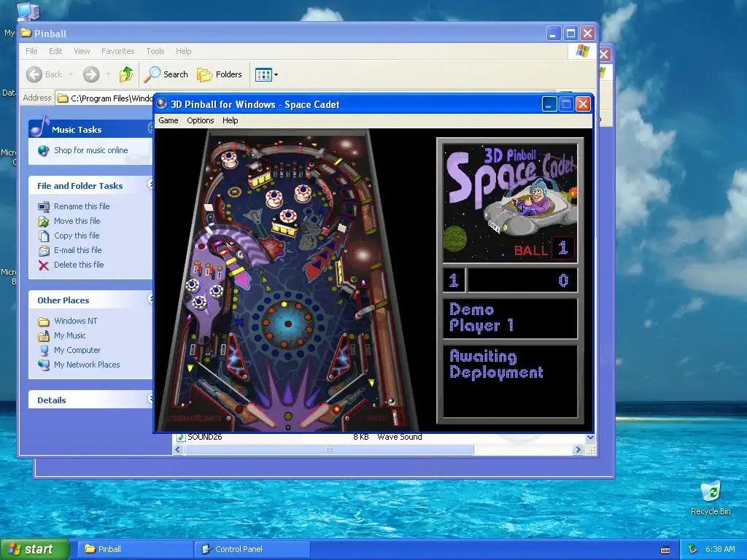Screen dimensions: 747x560
Task: Open the Recycle Bin desktop icon
Action: [711, 497]
